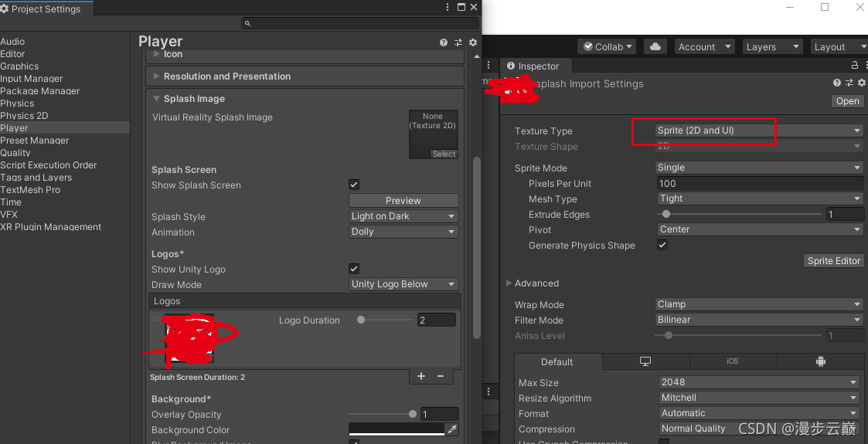Click Player preset selector icon

pyautogui.click(x=458, y=42)
